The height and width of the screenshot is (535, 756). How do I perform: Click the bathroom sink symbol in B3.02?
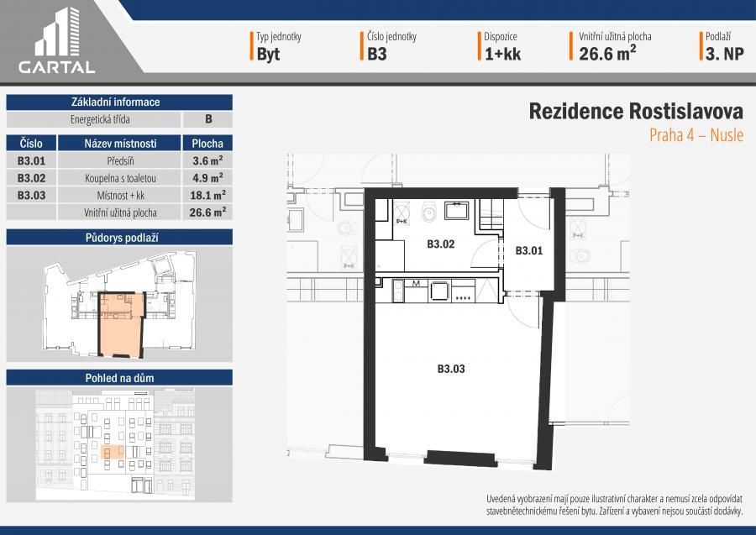(457, 210)
